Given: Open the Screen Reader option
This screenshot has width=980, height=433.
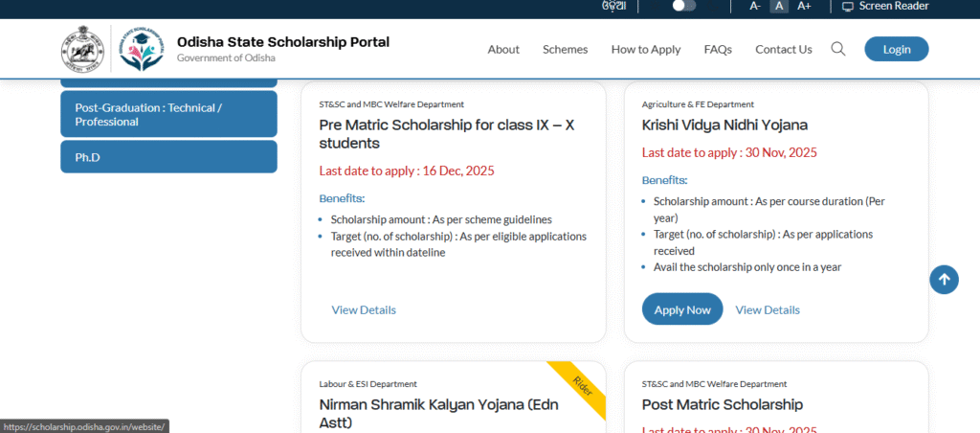Looking at the screenshot, I should [884, 6].
